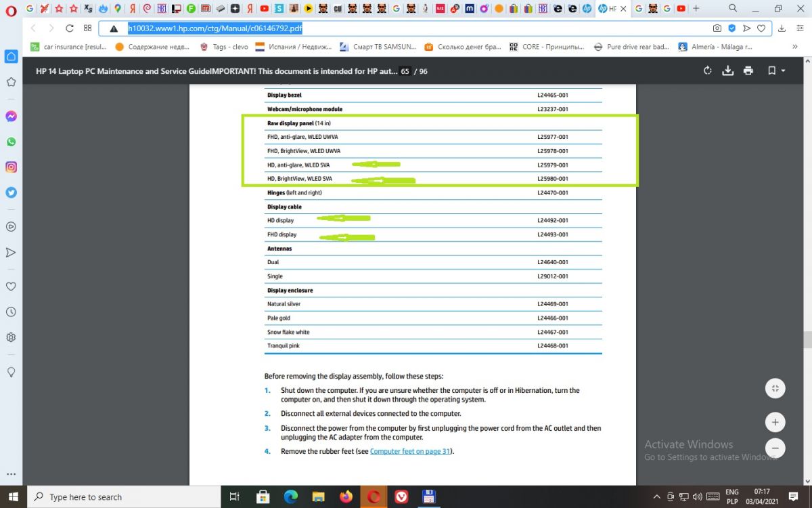Click the Windows taskbar search box

pos(123,496)
